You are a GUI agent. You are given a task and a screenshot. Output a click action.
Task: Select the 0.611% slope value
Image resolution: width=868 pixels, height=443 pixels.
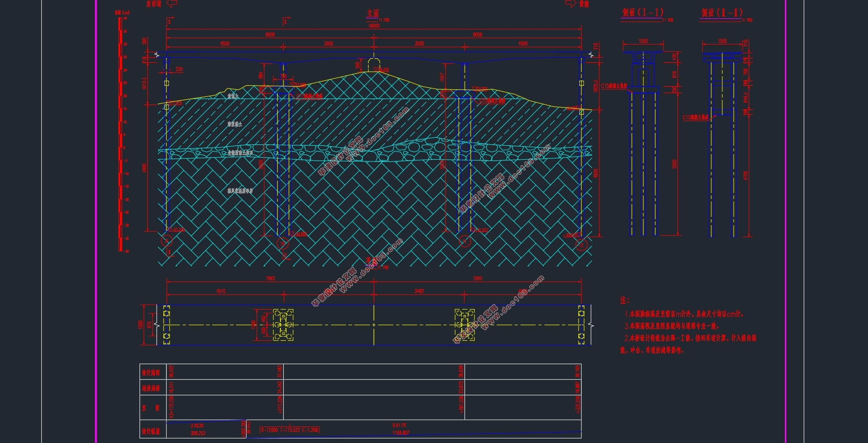(399, 426)
